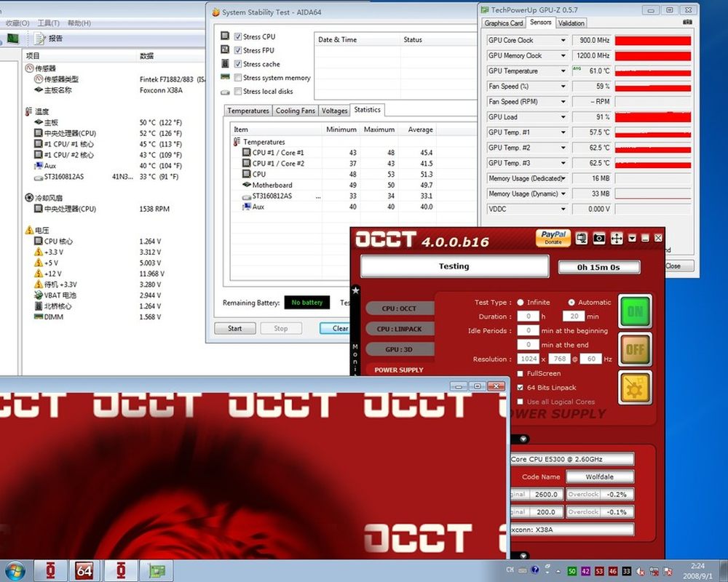Open the Cooling Fans tab in AIDA64
728x582 pixels.
pos(295,111)
